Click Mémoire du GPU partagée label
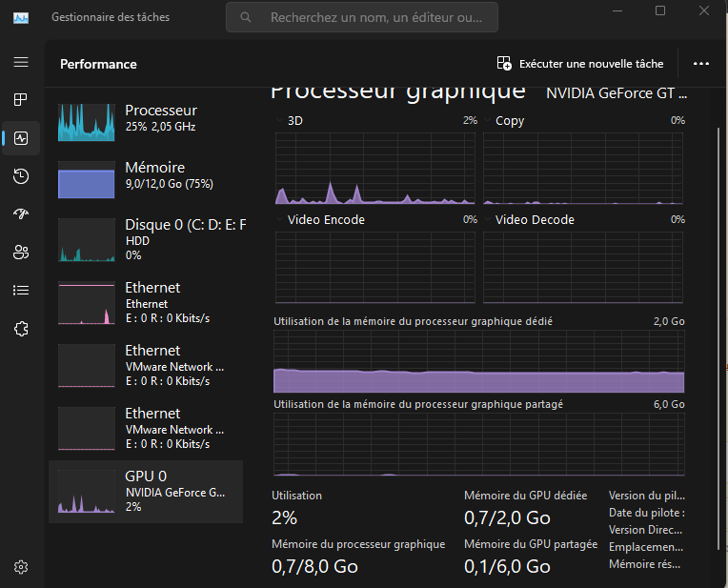Viewport: 728px width, 588px height. (x=531, y=544)
